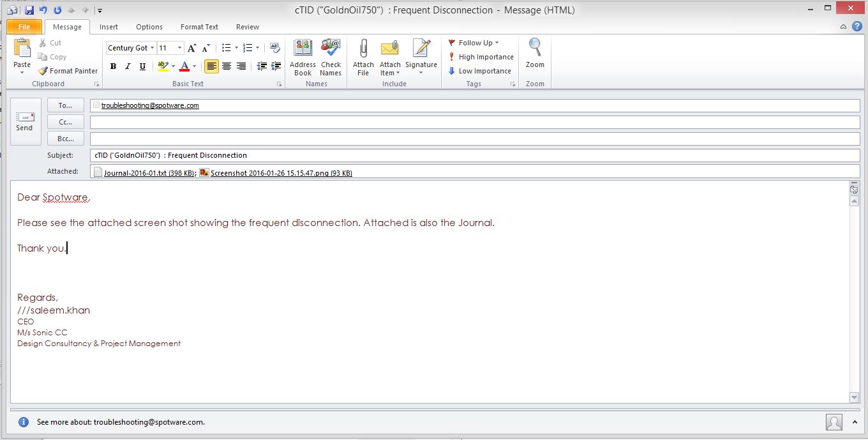Screen dimensions: 868x440
Task: Select troubleshooting@spotware.com recipient in To field
Action: tap(150, 105)
